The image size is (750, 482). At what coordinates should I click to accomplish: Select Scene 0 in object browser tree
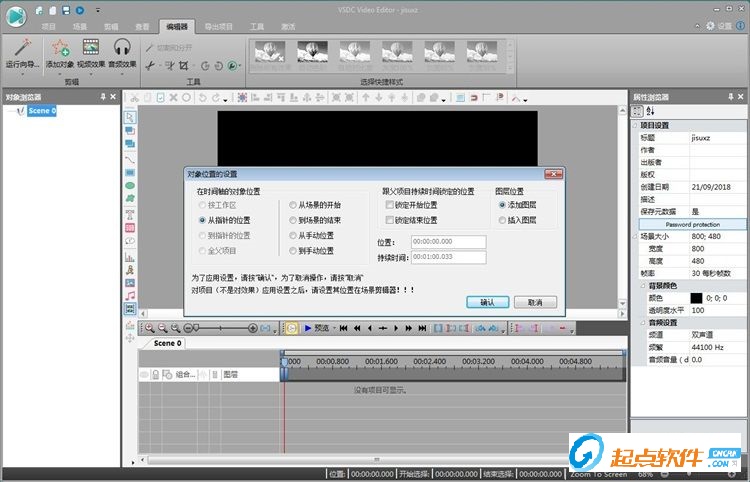tap(42, 110)
